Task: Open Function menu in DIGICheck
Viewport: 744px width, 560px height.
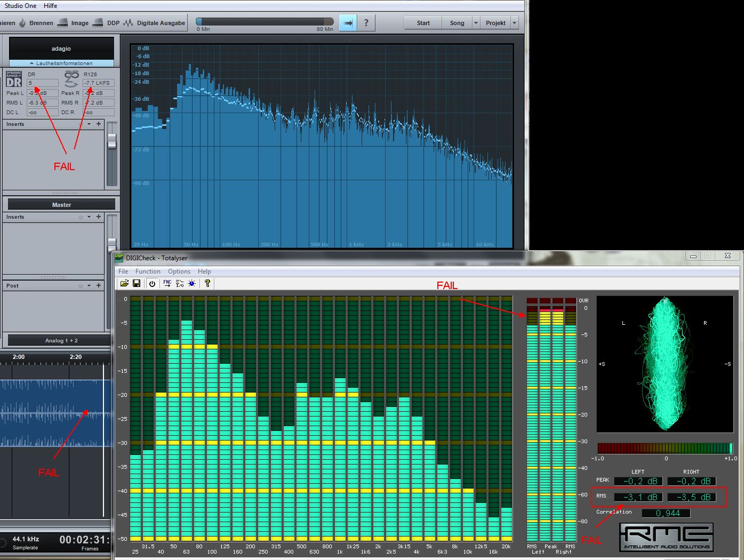Action: 148,271
